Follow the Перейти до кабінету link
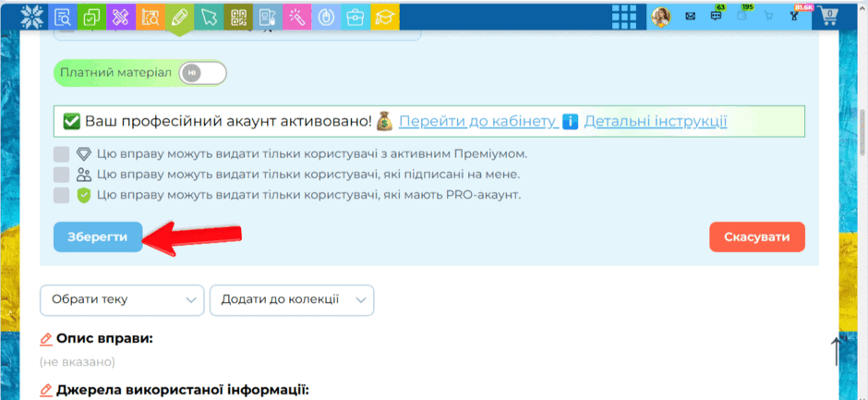 point(477,121)
